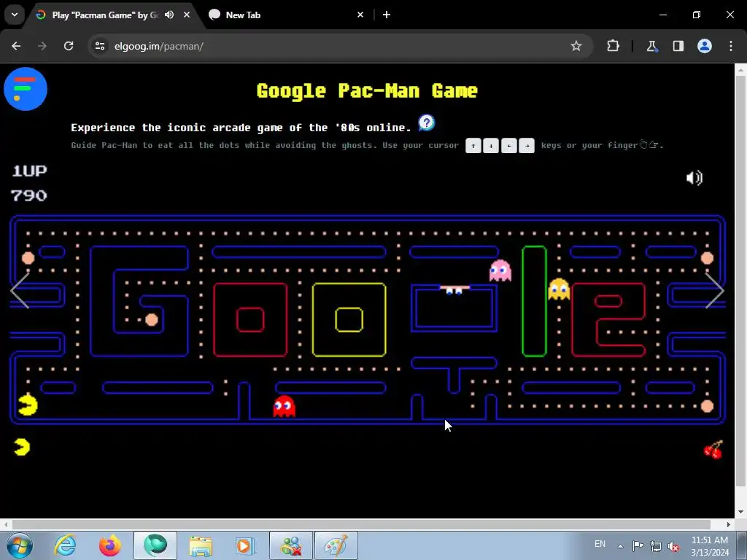The width and height of the screenshot is (747, 560).
Task: Click the down arrow key button
Action: pos(491,146)
